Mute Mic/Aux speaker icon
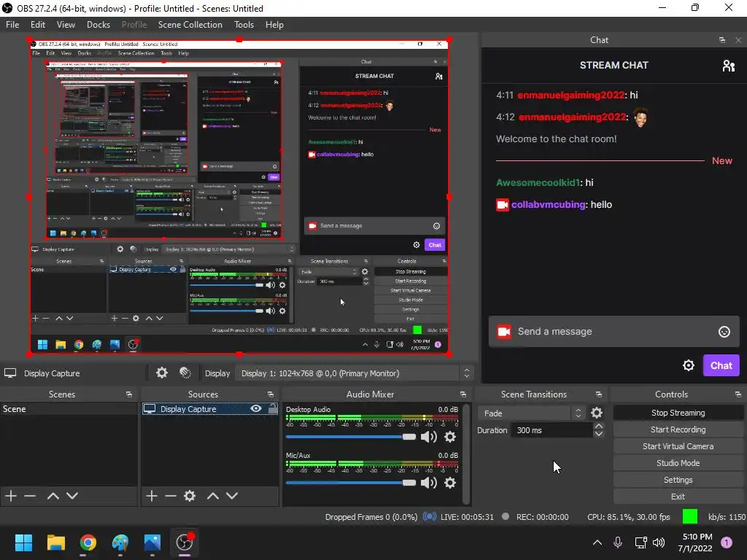747x560 pixels. pos(429,483)
